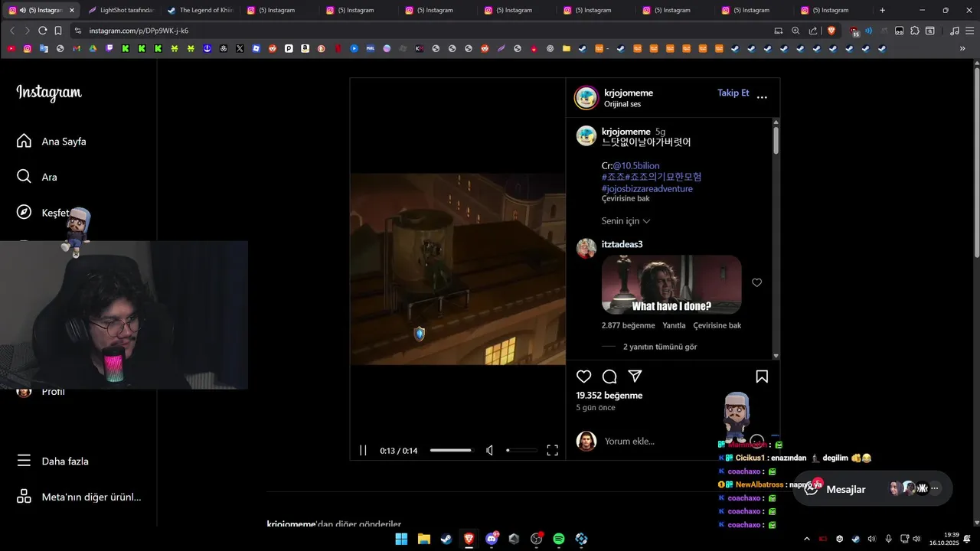Mute the video sound
This screenshot has height=551, width=980.
click(x=490, y=451)
